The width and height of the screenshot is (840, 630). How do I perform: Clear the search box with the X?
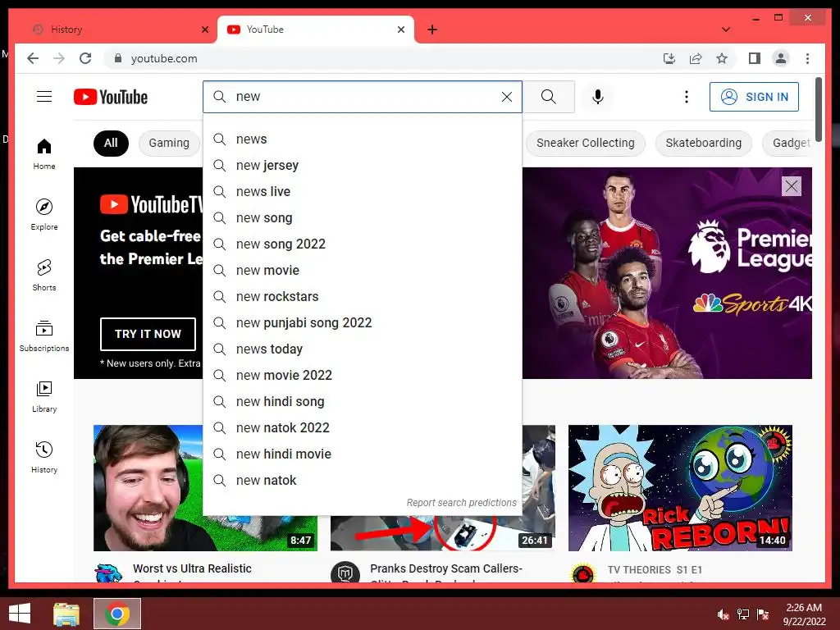tap(506, 97)
